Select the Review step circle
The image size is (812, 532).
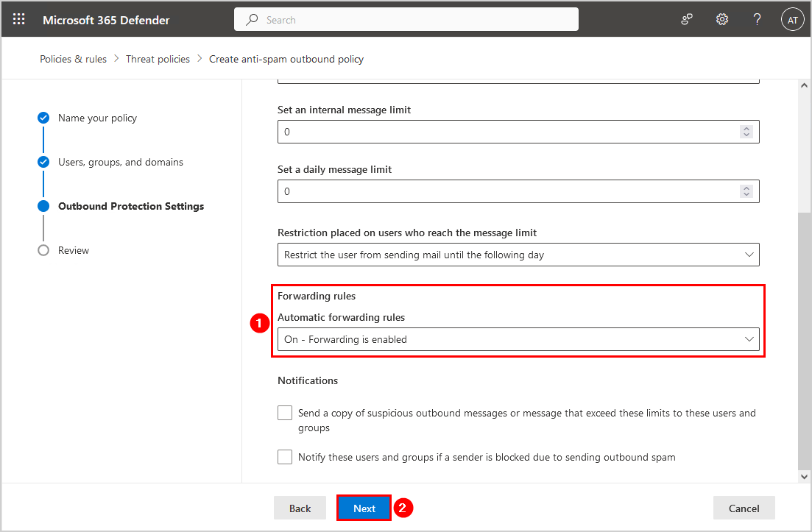(x=43, y=250)
